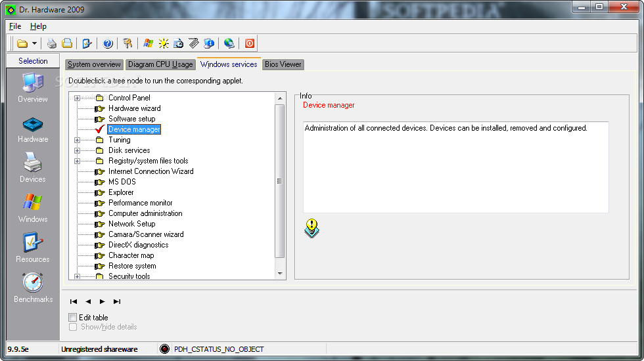The height and width of the screenshot is (361, 644).
Task: Click the tree scrollbar up arrow
Action: 280,98
